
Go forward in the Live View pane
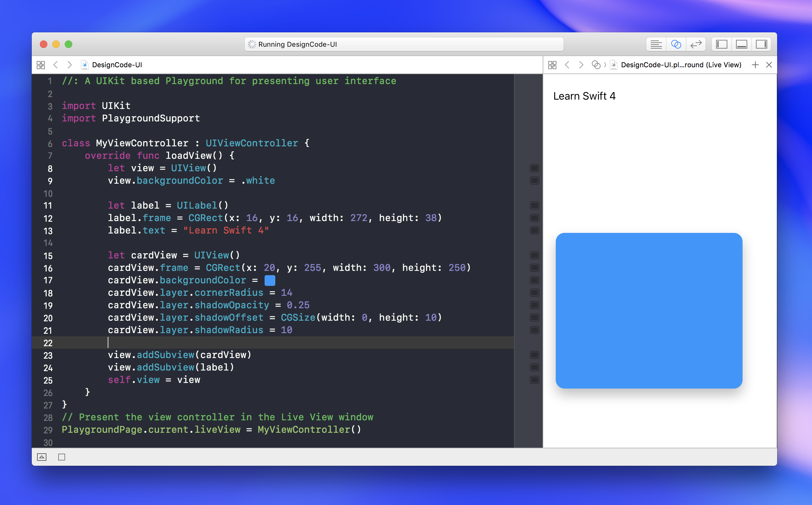click(581, 65)
